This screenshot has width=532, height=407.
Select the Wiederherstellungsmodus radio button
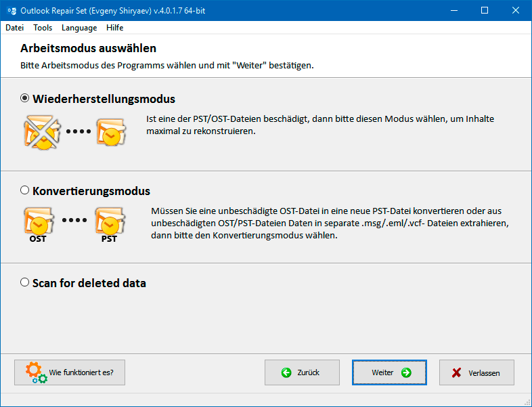click(25, 98)
